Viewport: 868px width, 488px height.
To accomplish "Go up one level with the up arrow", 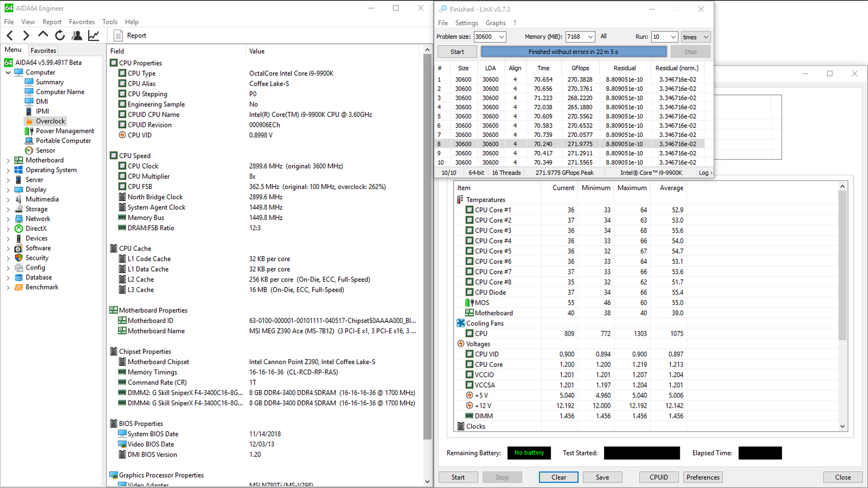I will 43,35.
